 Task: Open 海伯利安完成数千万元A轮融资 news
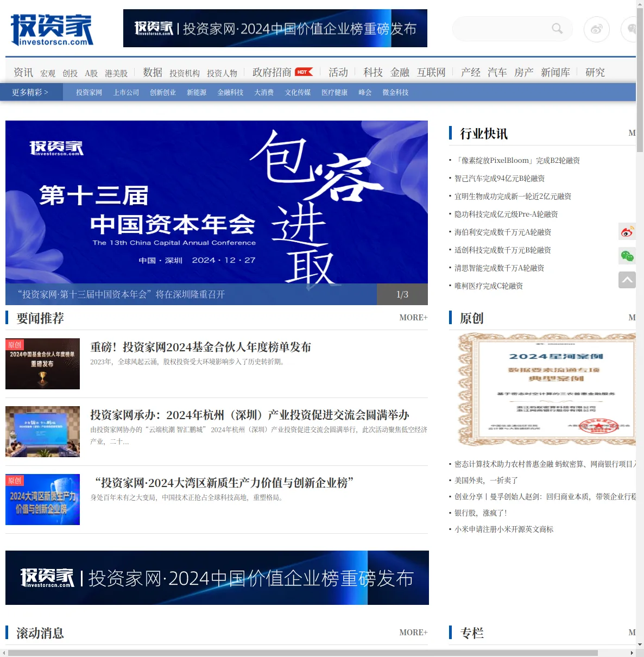pyautogui.click(x=503, y=232)
